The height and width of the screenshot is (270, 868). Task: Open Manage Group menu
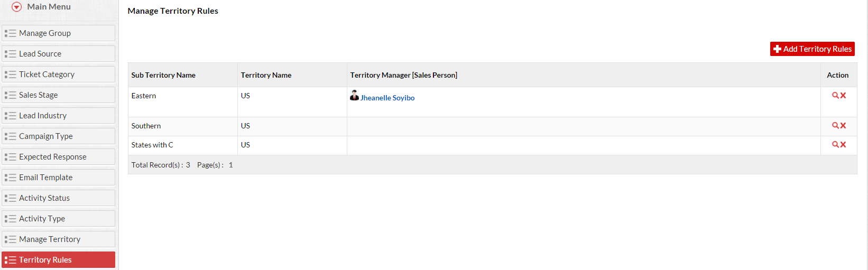(x=58, y=33)
